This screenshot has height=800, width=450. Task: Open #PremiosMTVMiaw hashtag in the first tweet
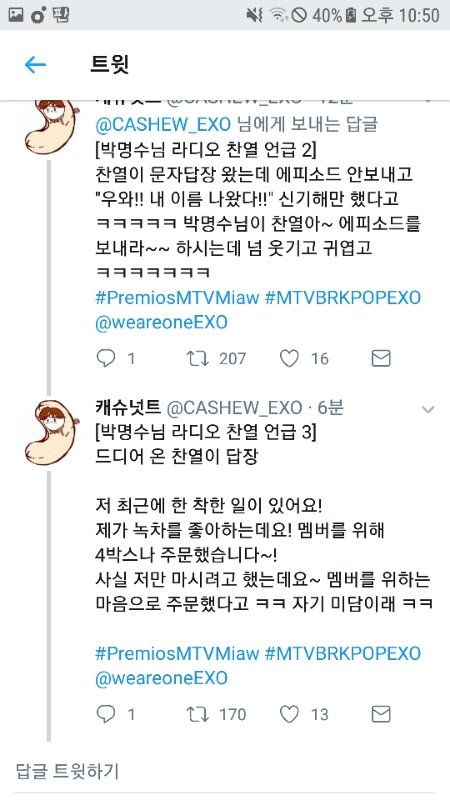click(x=177, y=298)
